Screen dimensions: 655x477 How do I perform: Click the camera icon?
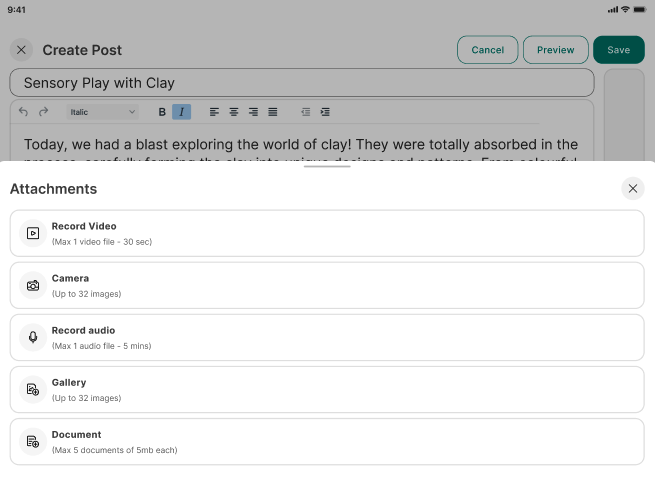33,285
